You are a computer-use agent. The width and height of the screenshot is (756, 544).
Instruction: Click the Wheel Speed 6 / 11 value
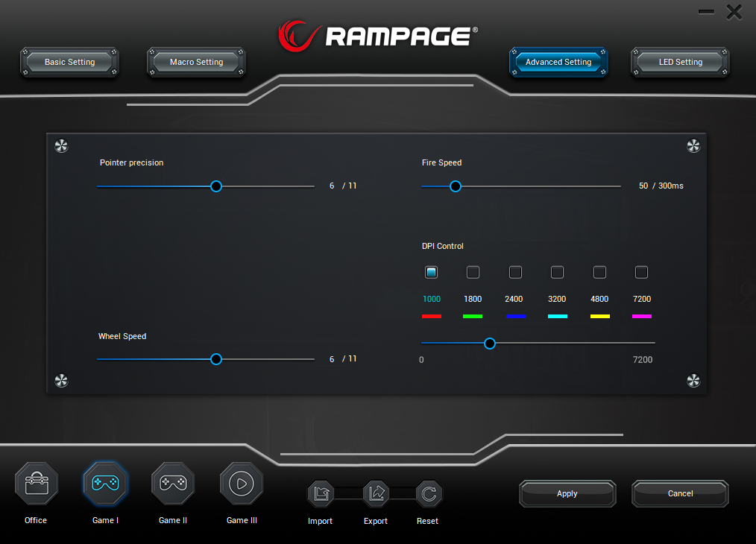click(343, 358)
